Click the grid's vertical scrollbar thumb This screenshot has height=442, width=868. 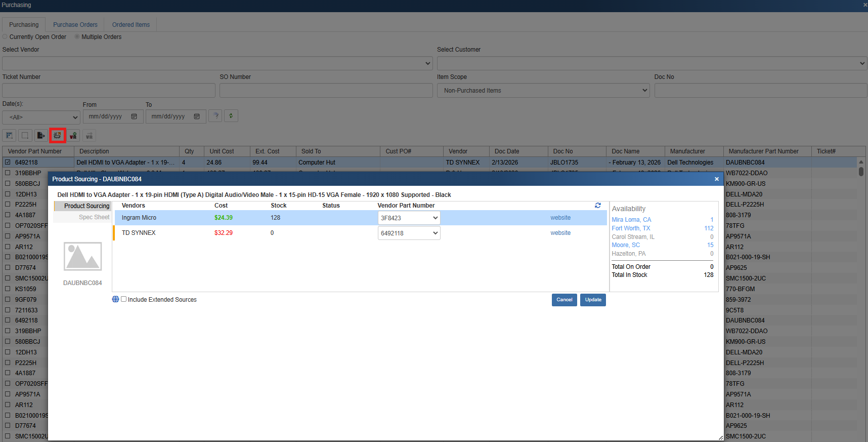pyautogui.click(x=861, y=171)
